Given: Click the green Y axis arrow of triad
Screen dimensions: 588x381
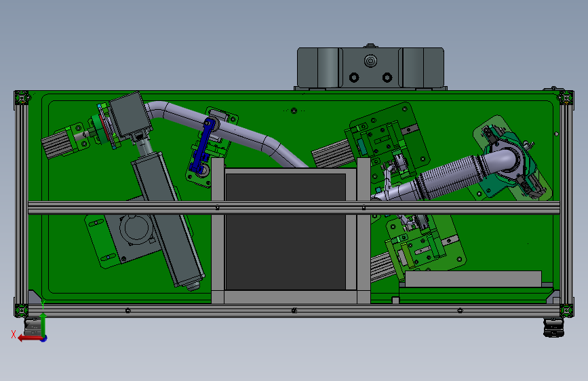Looking at the screenshot, I should 43,324.
